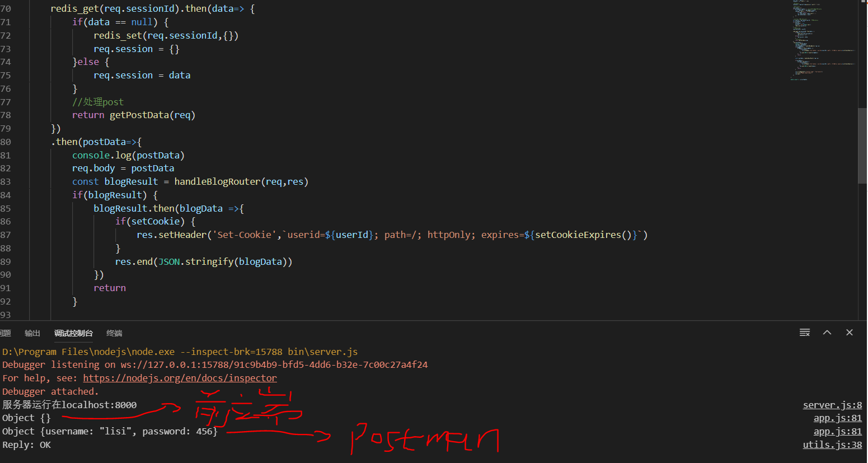Image resolution: width=868 pixels, height=463 pixels.
Task: Click 'Debugger attached.' console line
Action: [50, 391]
